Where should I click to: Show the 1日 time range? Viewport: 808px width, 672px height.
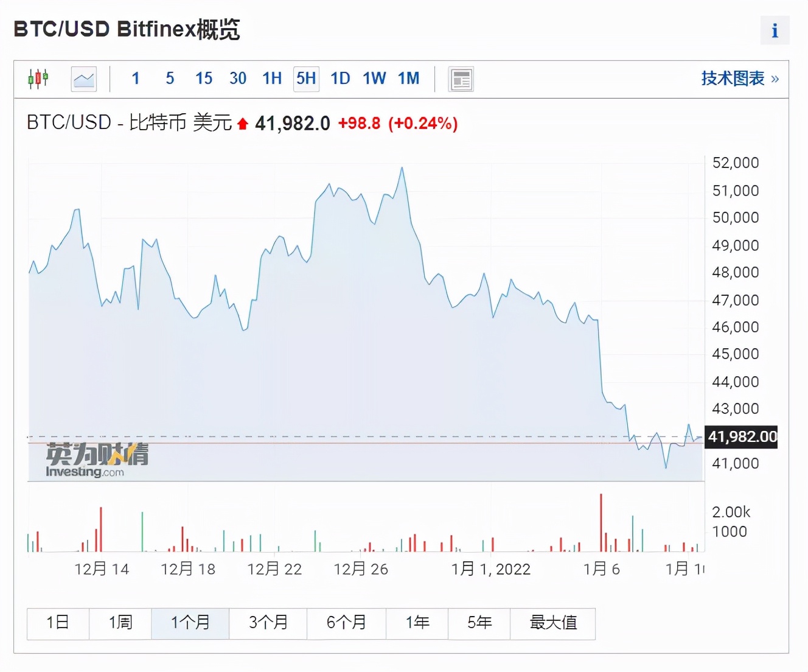click(x=58, y=623)
